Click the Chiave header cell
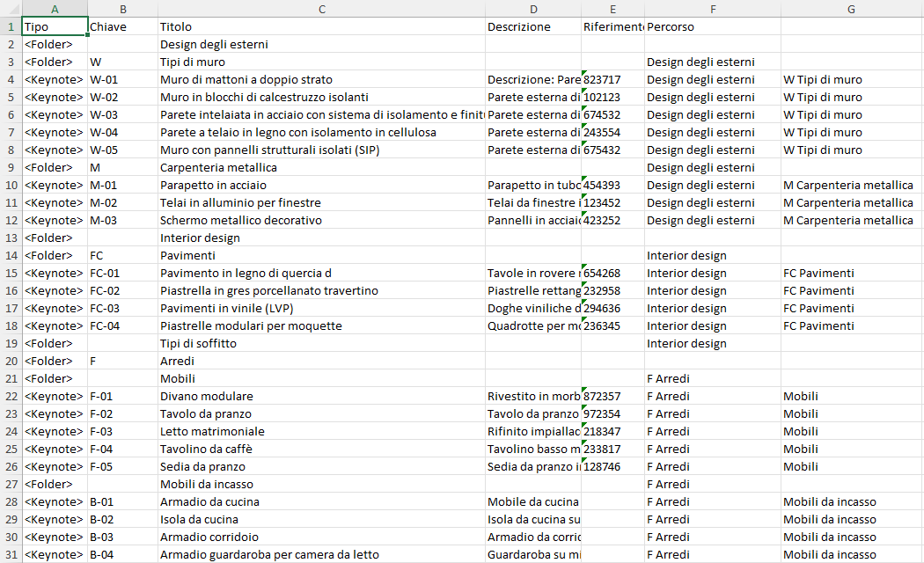This screenshot has width=924, height=563. (122, 26)
